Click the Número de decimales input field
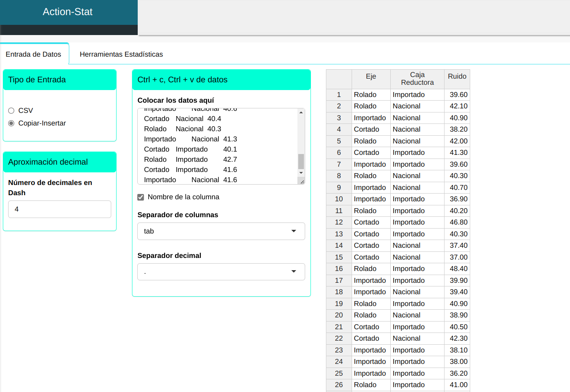The image size is (570, 392). pyautogui.click(x=59, y=209)
